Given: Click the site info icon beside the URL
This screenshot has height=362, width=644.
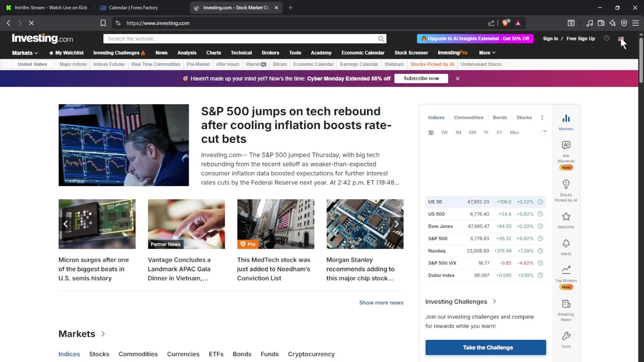Looking at the screenshot, I should pos(118,23).
